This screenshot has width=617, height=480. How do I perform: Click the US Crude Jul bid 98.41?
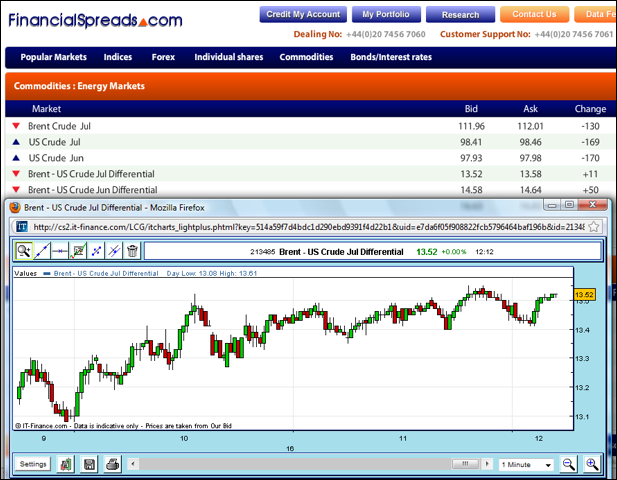[x=471, y=142]
